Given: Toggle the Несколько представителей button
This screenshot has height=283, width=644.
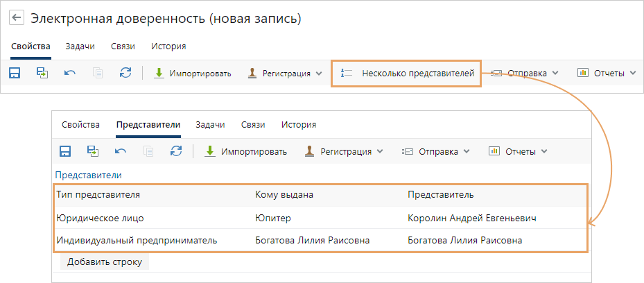Looking at the screenshot, I should (x=406, y=73).
